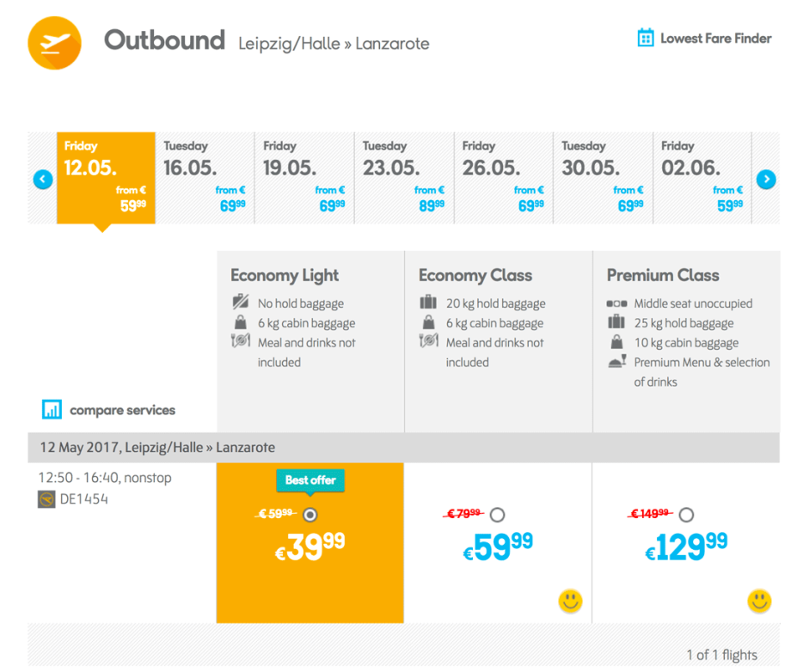Viewport: 791px width, 672px height.
Task: Switch to Friday 02.06. date tab
Action: 702,178
